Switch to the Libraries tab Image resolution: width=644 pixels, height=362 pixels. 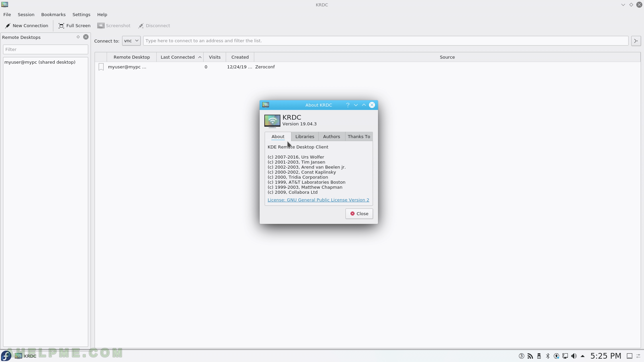(305, 137)
